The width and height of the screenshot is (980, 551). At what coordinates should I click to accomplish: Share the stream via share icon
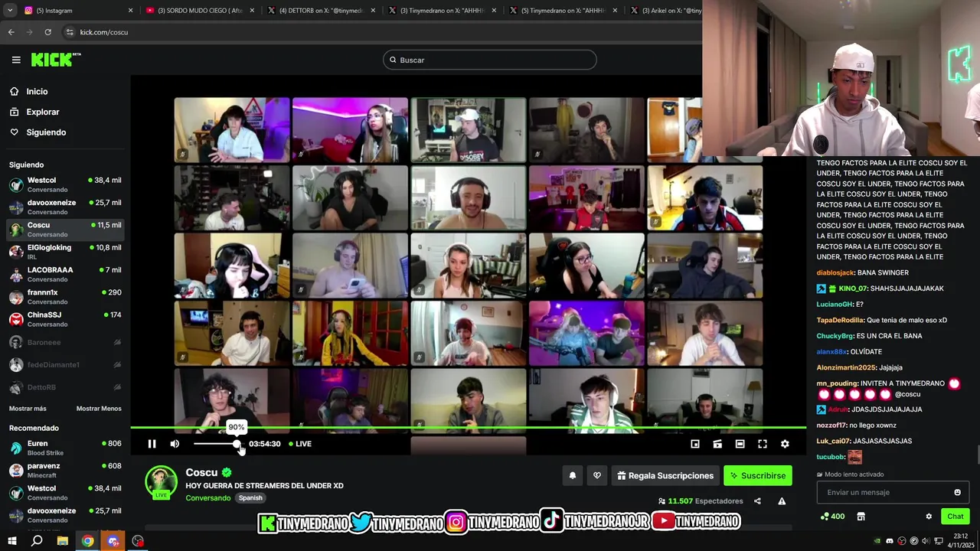[757, 501]
